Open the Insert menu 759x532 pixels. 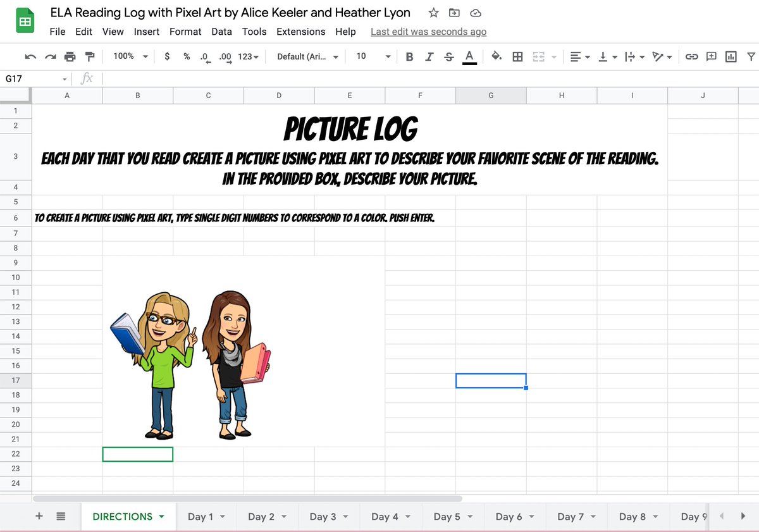(146, 32)
